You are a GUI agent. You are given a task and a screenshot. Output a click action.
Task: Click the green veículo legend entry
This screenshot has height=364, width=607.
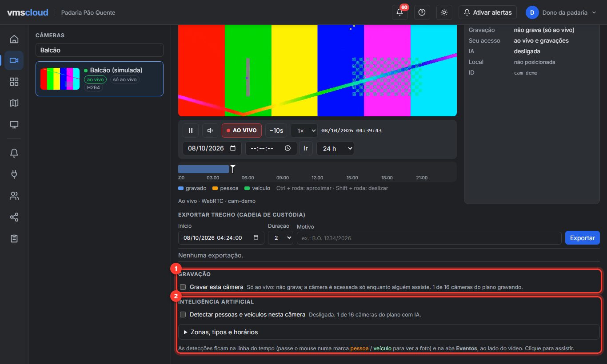click(257, 188)
